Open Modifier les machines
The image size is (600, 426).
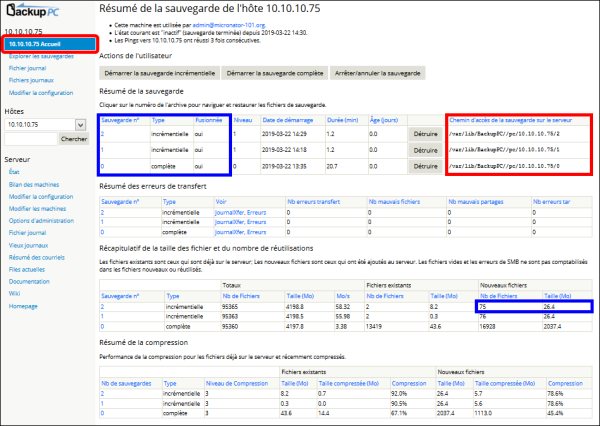38,209
